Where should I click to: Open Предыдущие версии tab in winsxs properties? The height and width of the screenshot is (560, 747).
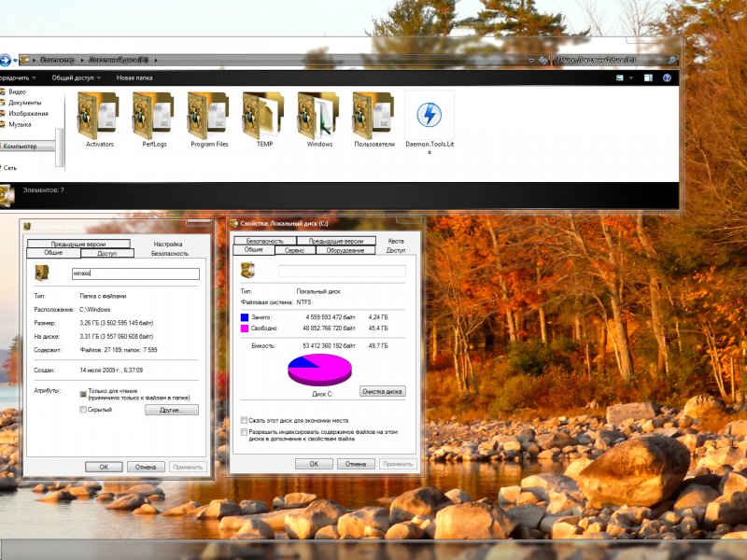[78, 244]
